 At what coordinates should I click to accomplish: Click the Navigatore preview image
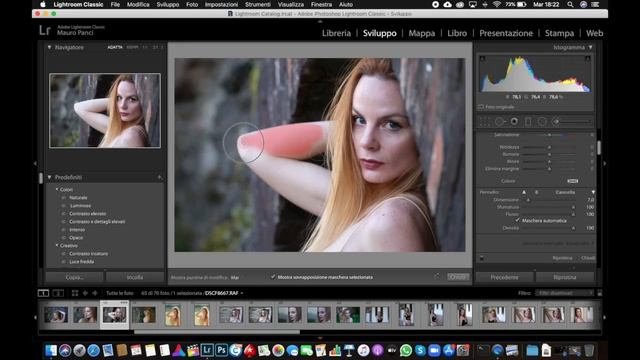105,111
